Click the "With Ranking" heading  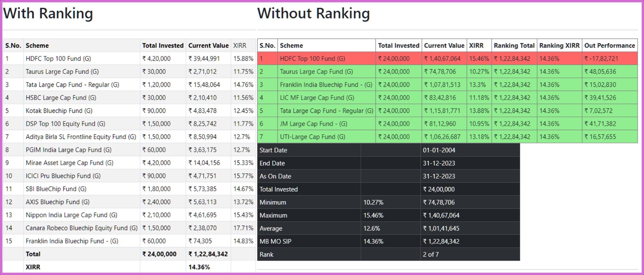tap(48, 14)
